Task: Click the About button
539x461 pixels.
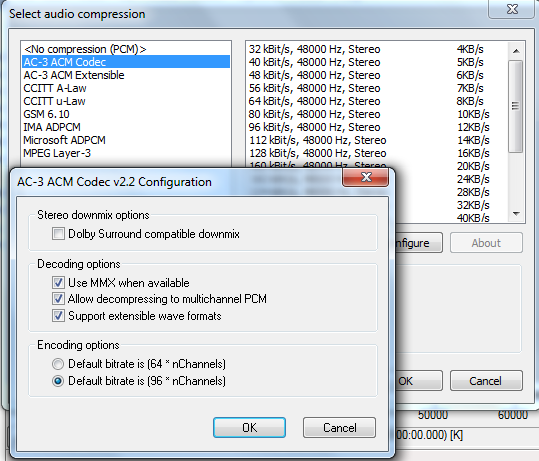Action: click(486, 243)
